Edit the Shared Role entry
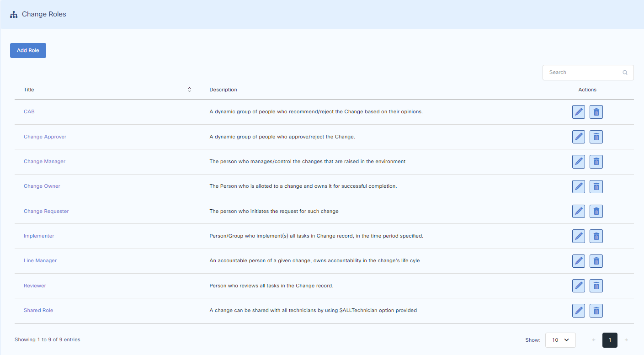The height and width of the screenshot is (355, 644). (579, 311)
